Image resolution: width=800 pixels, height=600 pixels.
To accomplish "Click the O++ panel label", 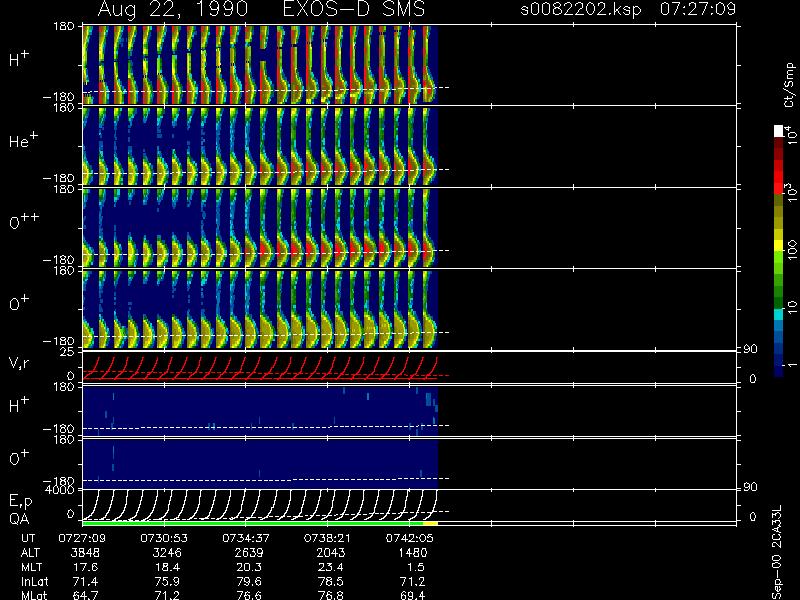I will [x=24, y=221].
